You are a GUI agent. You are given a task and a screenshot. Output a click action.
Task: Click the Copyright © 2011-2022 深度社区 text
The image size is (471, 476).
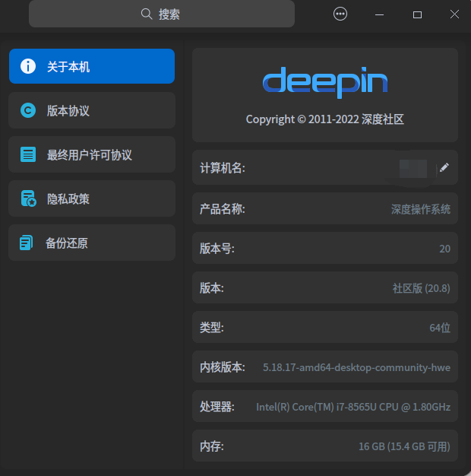pyautogui.click(x=325, y=119)
